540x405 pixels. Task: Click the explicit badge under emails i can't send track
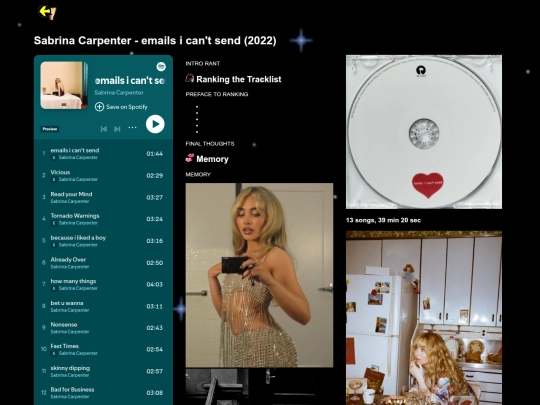tap(54, 157)
